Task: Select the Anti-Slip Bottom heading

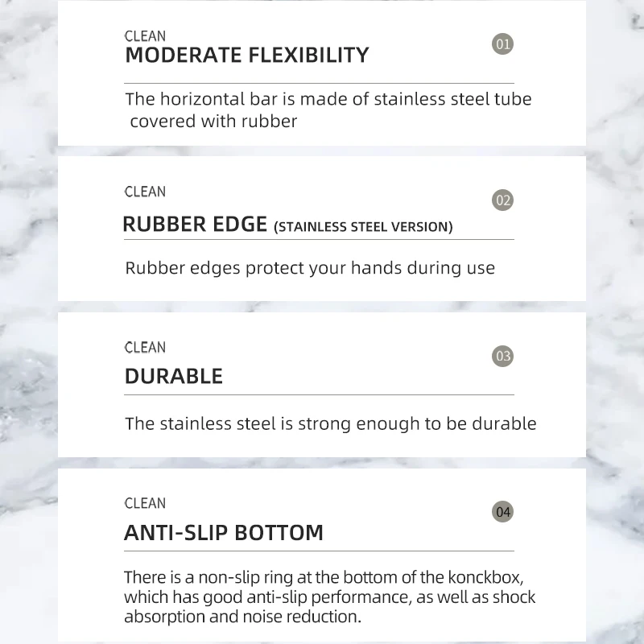Action: click(224, 533)
